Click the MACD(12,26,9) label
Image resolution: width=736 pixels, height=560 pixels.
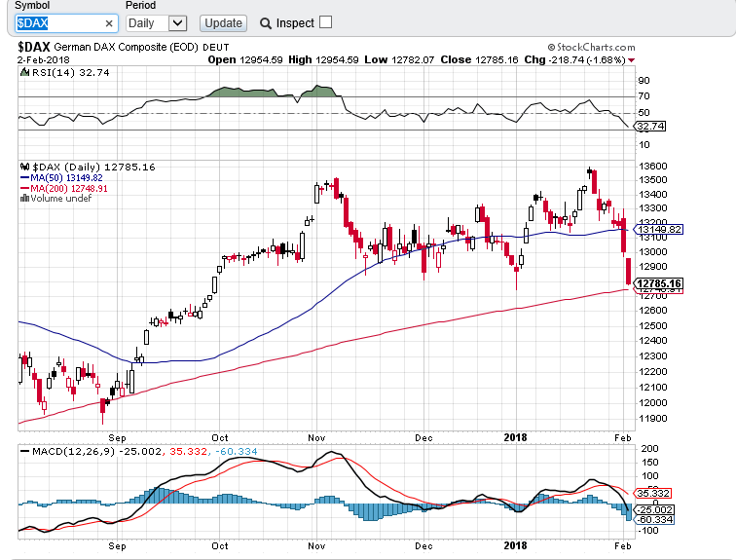point(73,452)
